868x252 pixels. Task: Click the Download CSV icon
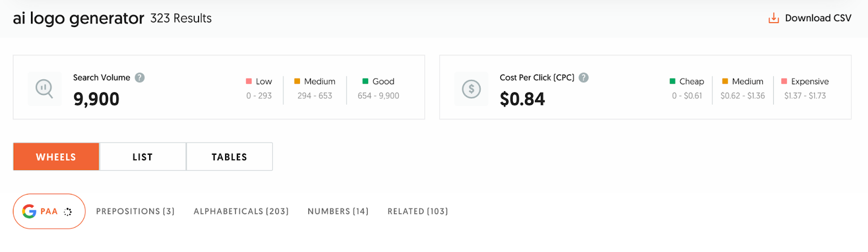click(x=774, y=18)
